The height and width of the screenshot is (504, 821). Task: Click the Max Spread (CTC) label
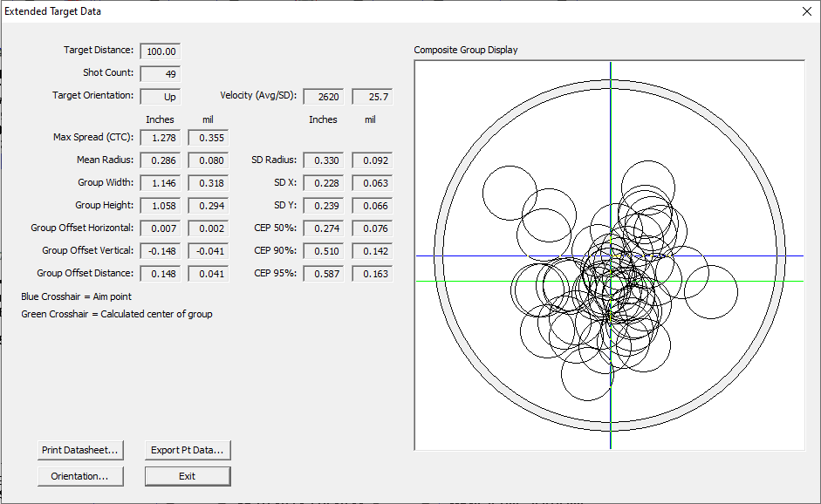click(93, 137)
